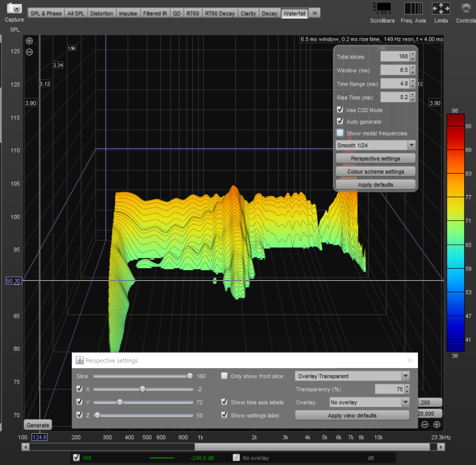Open the Limits icon
This screenshot has width=476, height=465.
(x=441, y=9)
